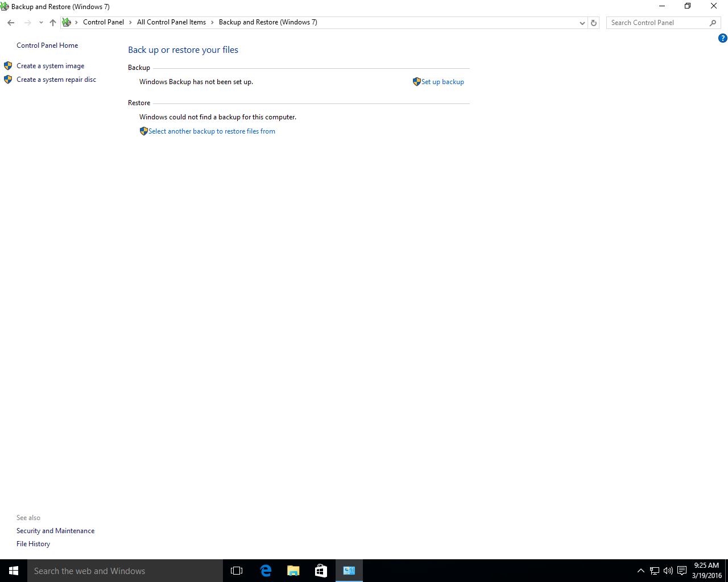Click shield icon beside Select another backup
The image size is (728, 582).
click(143, 131)
